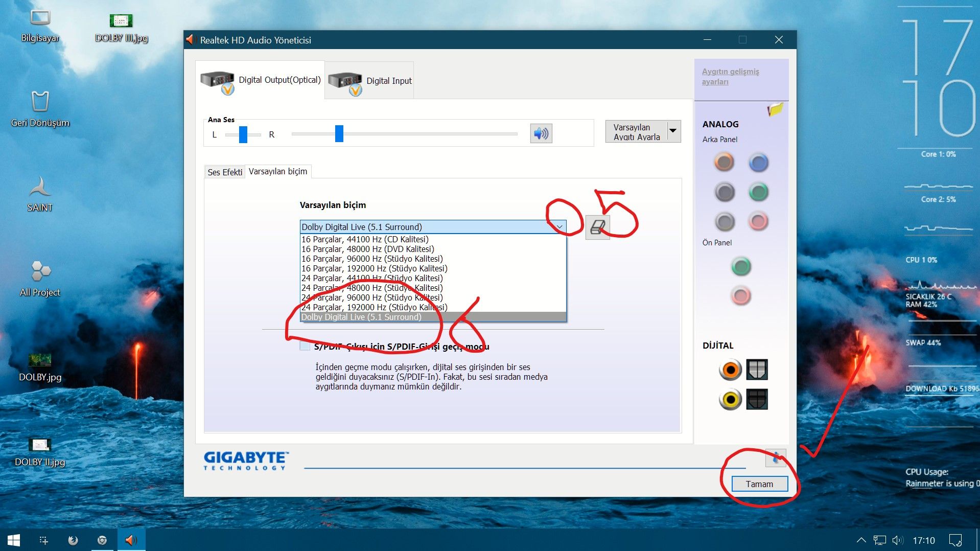The width and height of the screenshot is (980, 551).
Task: Expand the Varsayılan Aygıtı Ayarla arrow
Action: (673, 131)
